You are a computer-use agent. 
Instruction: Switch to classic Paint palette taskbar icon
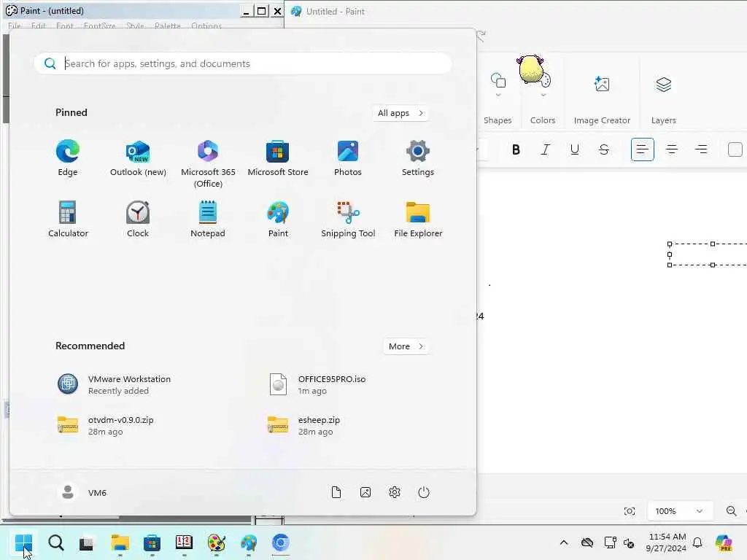[x=216, y=542]
